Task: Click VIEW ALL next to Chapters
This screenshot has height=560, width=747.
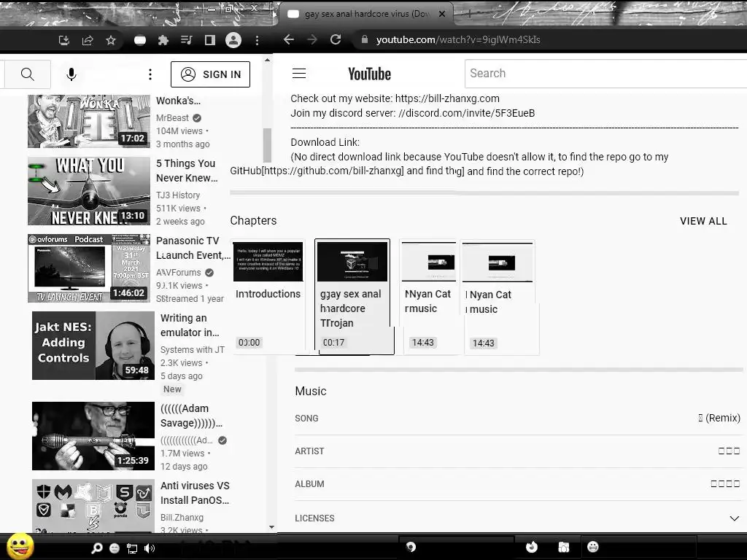Action: (x=703, y=221)
